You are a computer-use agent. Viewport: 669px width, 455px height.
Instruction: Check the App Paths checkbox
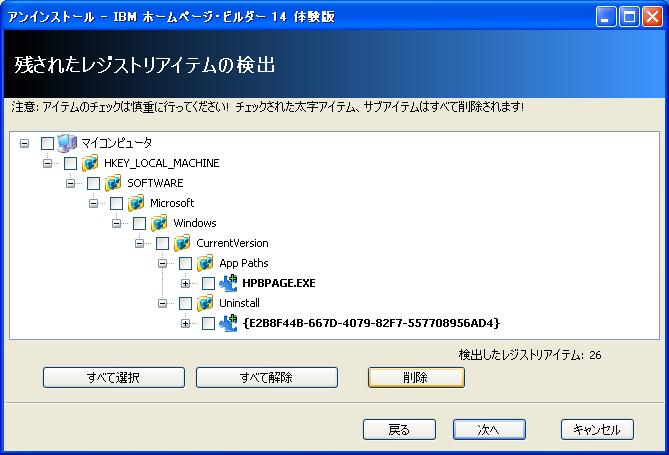point(185,263)
